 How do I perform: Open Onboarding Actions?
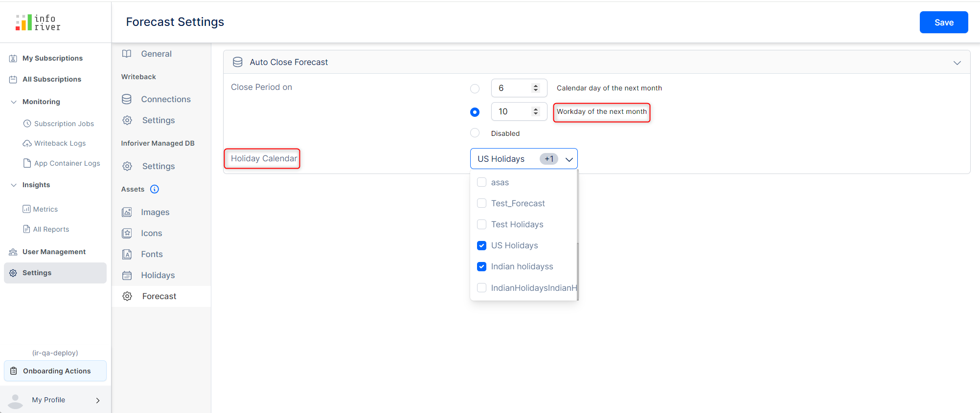[55, 371]
